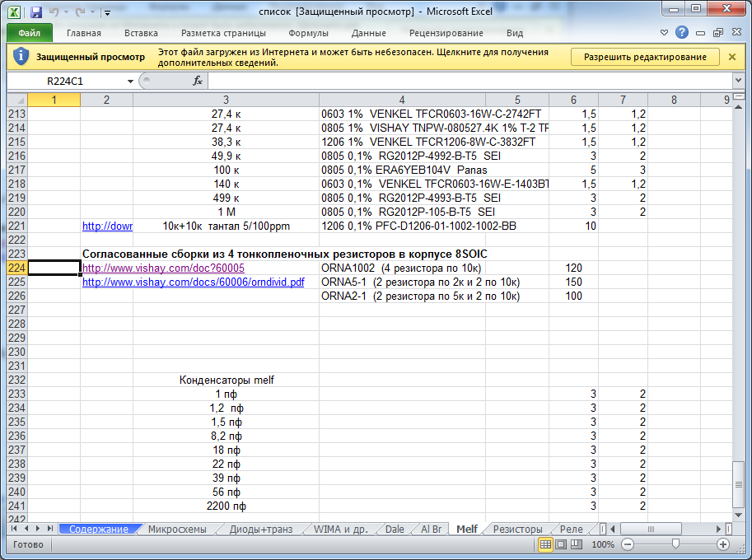Click the Select All corner button
Viewport: 752px width, 560px height.
coord(17,100)
